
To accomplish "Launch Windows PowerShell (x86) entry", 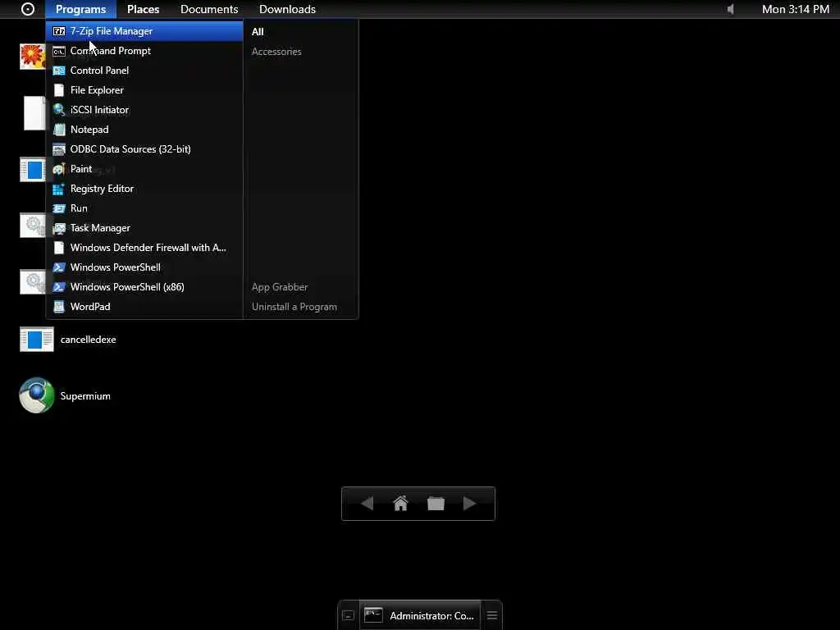I will click(144, 287).
